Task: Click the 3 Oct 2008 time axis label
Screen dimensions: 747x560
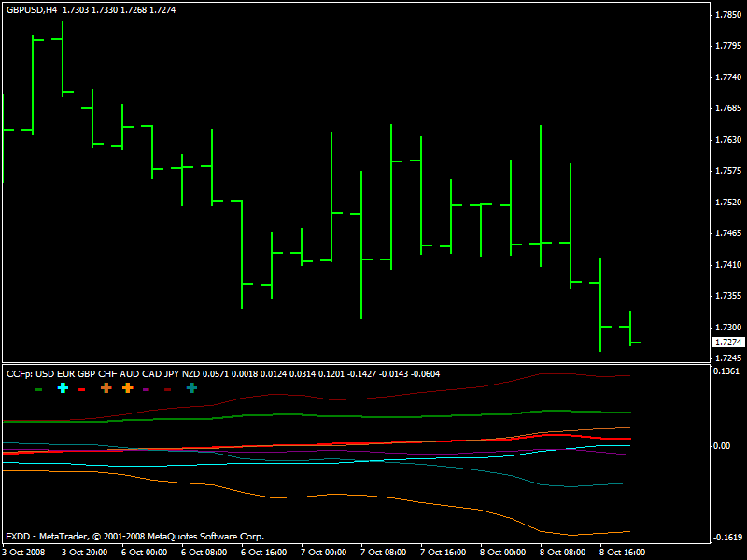Action: coord(24,553)
